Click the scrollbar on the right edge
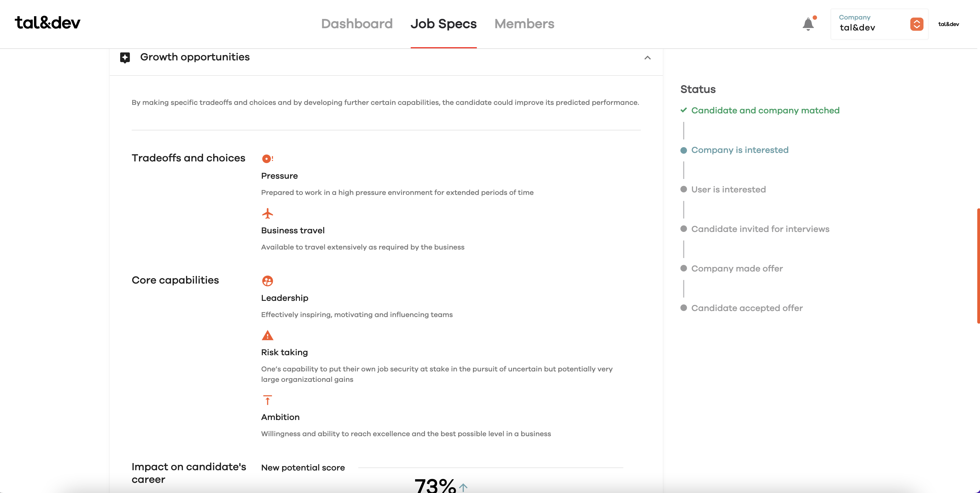The height and width of the screenshot is (493, 980). coord(978,267)
